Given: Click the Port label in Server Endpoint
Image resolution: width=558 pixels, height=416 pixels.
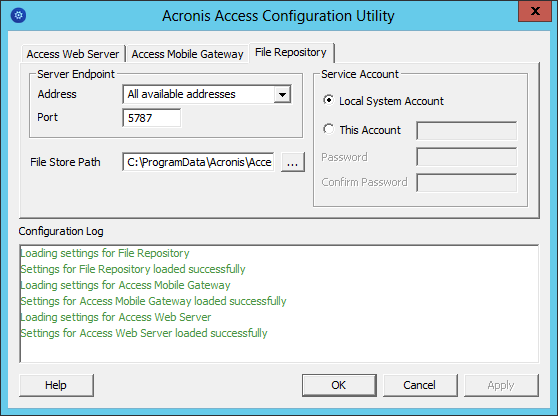Looking at the screenshot, I should pos(47,117).
